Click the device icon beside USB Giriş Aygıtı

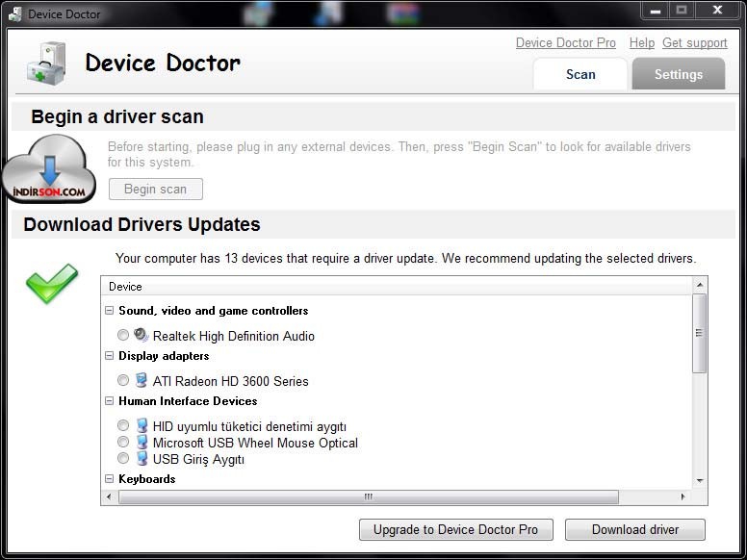[x=142, y=459]
